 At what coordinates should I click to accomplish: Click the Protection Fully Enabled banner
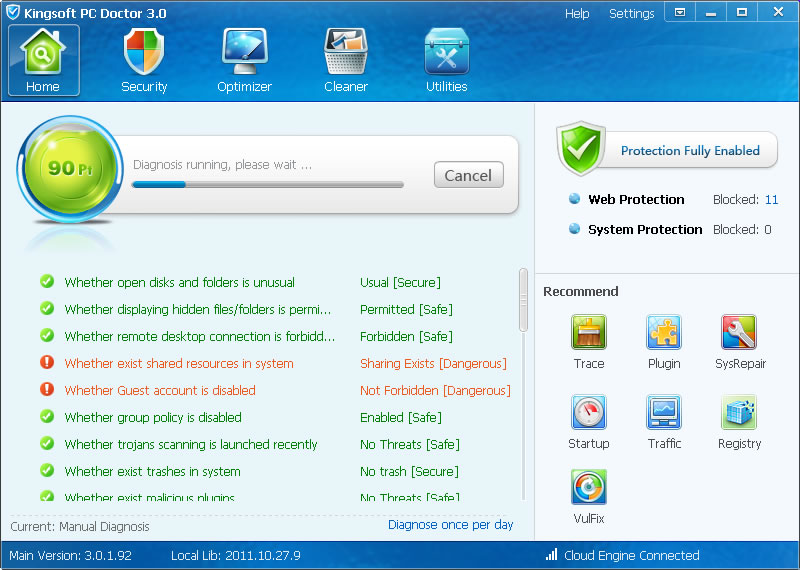point(690,151)
